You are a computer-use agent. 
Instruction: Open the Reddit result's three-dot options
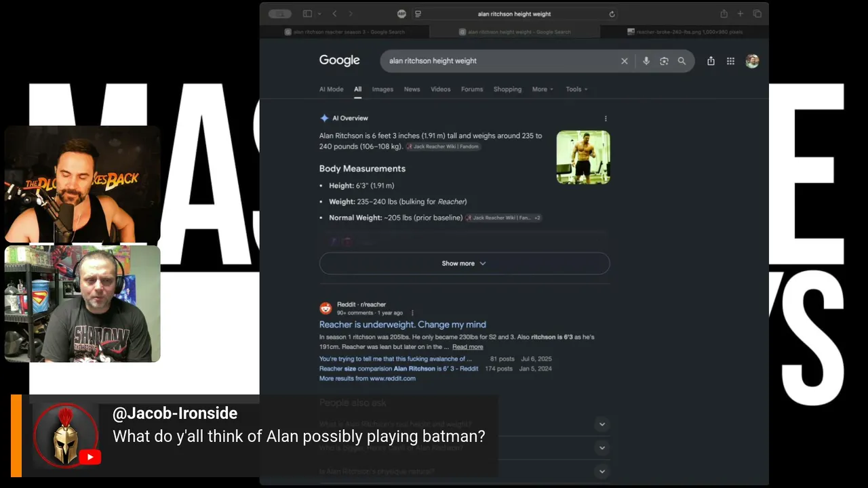pyautogui.click(x=412, y=313)
